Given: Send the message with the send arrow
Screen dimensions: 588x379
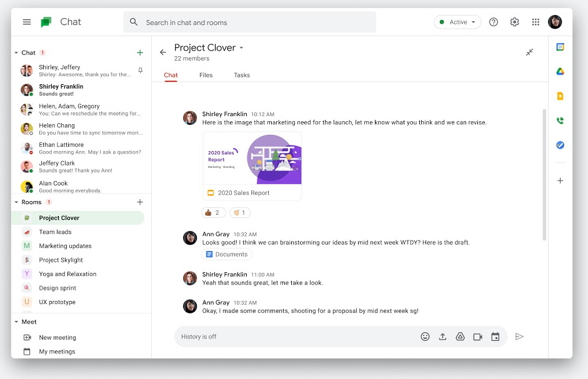Looking at the screenshot, I should [x=519, y=337].
